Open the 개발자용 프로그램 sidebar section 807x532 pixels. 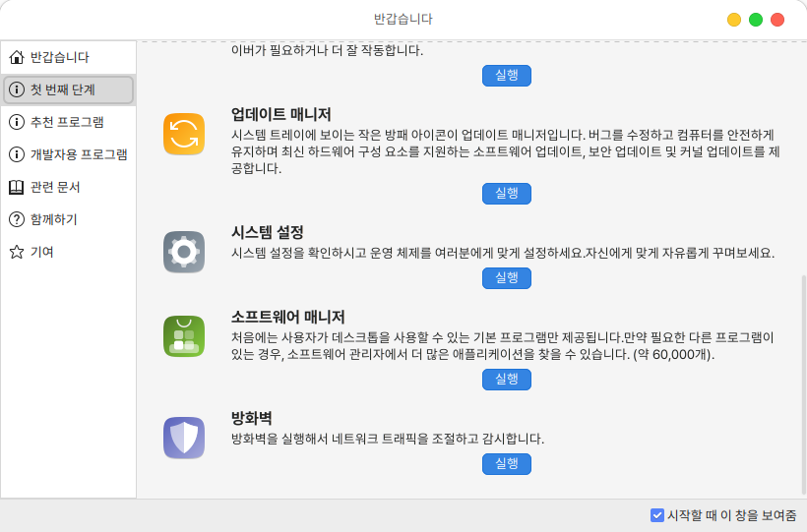coord(67,154)
